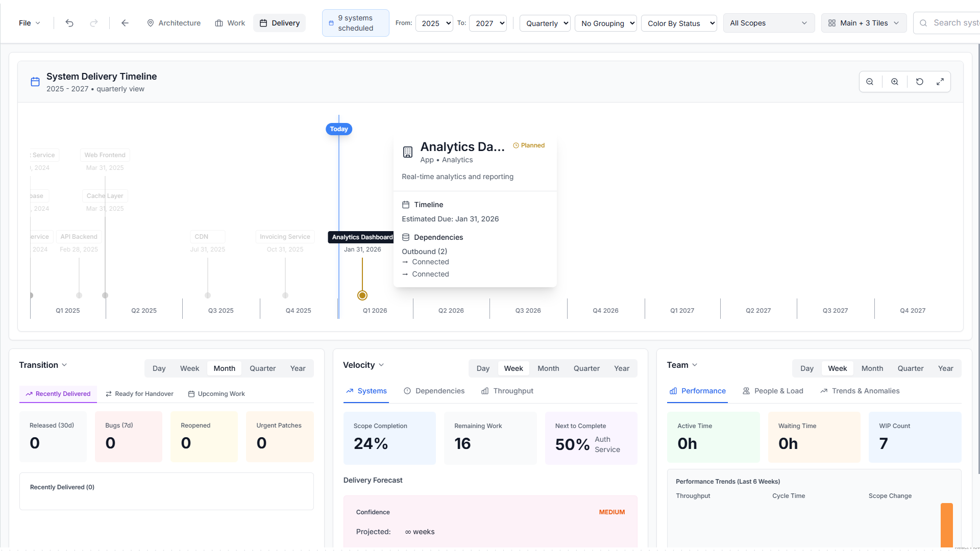980x551 pixels.
Task: Open the Color By Status dropdown
Action: 679,23
